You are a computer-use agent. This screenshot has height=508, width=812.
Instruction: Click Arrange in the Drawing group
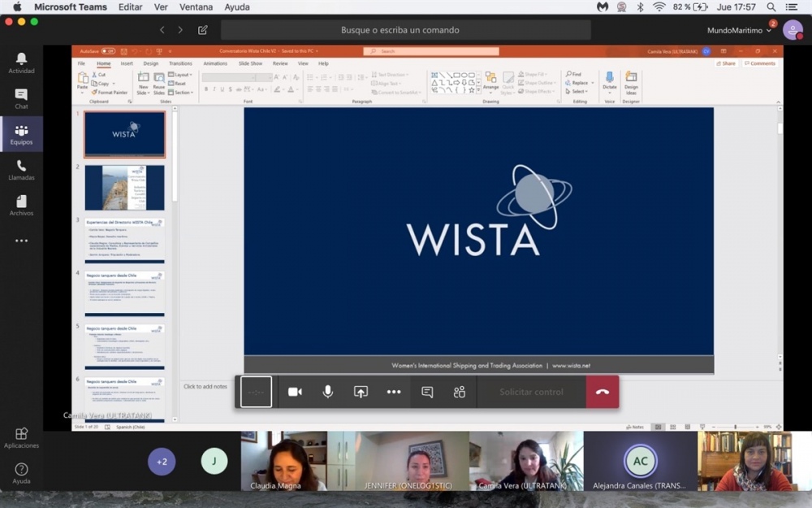(490, 81)
